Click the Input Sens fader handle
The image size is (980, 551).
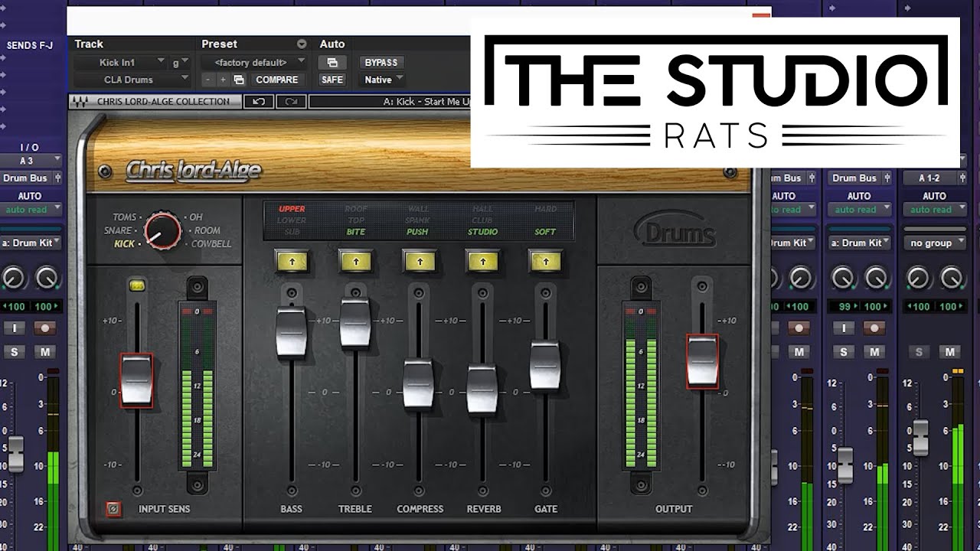pos(136,380)
